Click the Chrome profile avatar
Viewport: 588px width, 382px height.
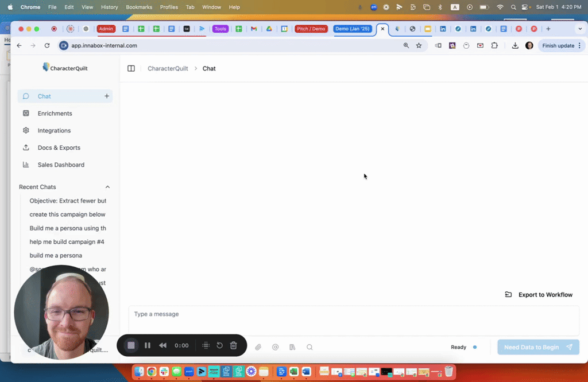(529, 46)
